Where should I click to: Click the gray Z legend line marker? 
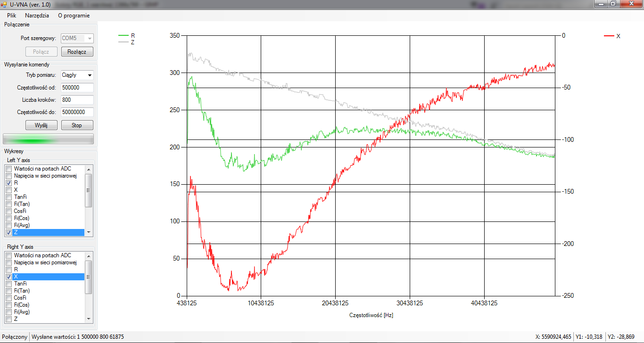tap(123, 42)
